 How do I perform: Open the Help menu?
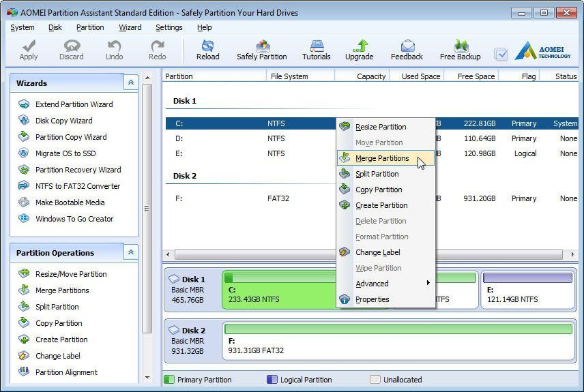pyautogui.click(x=205, y=27)
